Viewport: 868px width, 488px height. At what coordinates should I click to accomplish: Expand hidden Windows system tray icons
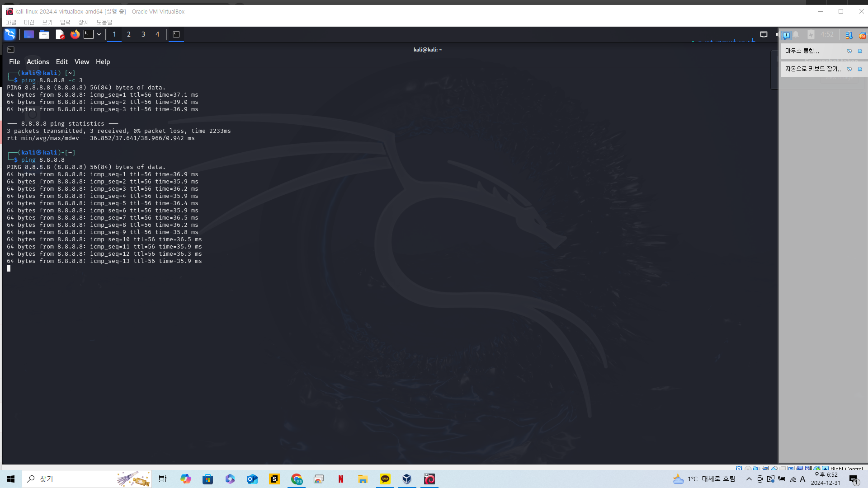pos(749,479)
